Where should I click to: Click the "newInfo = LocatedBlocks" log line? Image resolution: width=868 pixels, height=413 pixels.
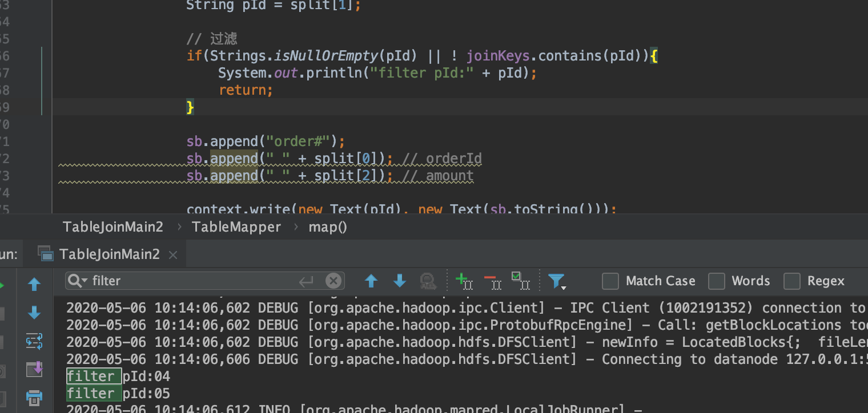466,342
